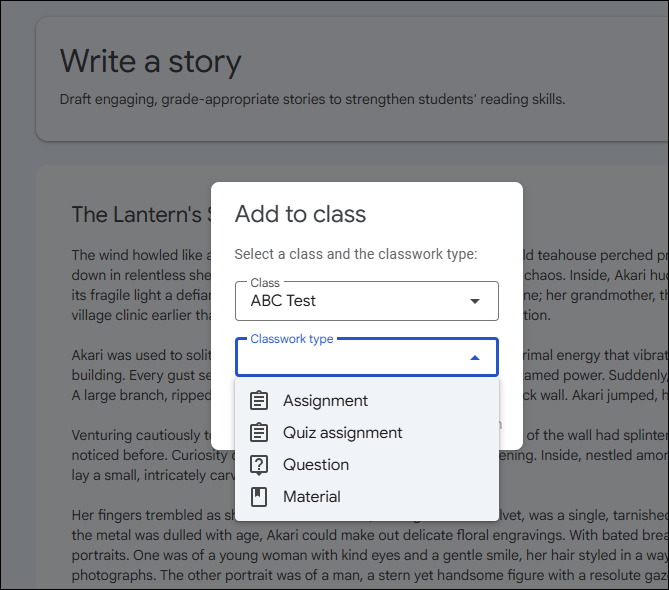Screen dimensions: 669x590
Task: Click 'Select a class and the classwork type:' text
Action: (356, 254)
